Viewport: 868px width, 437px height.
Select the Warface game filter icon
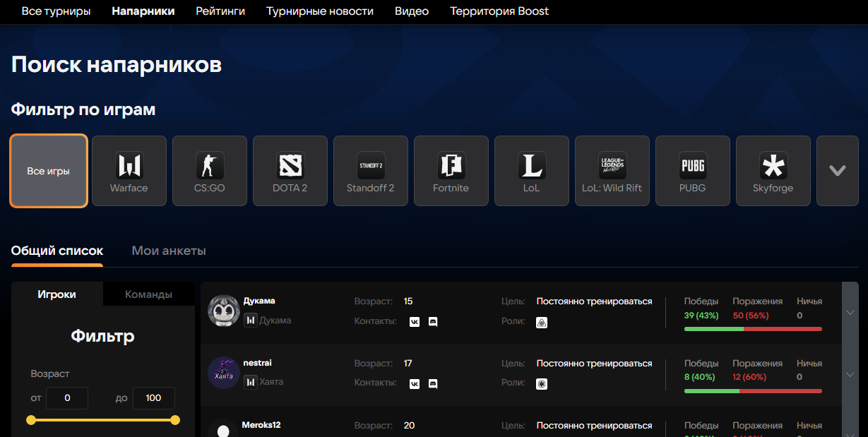coord(129,171)
